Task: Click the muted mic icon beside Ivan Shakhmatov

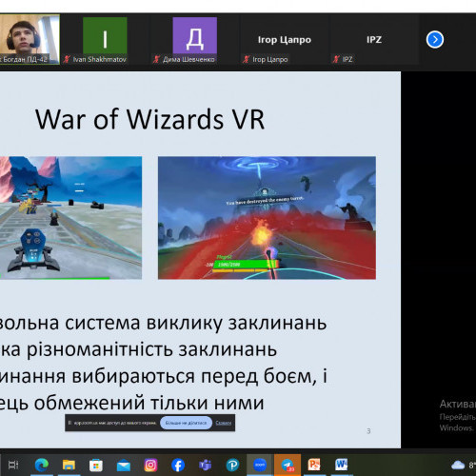Action: pyautogui.click(x=67, y=59)
